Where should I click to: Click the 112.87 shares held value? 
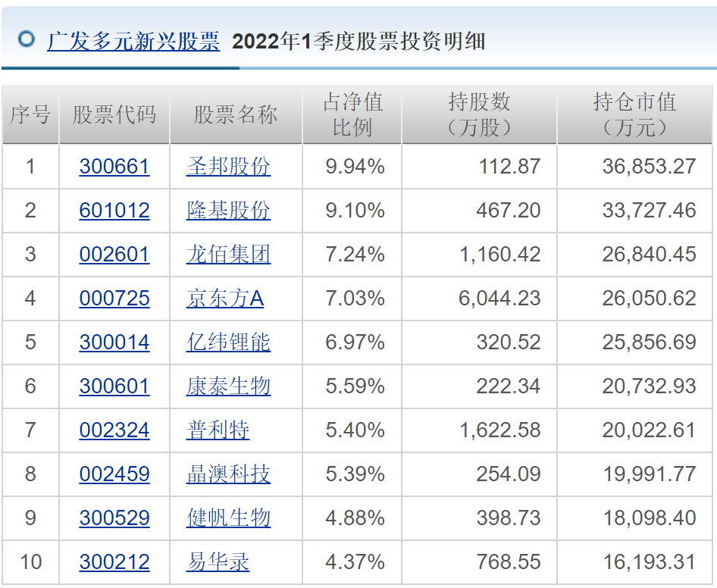point(509,167)
